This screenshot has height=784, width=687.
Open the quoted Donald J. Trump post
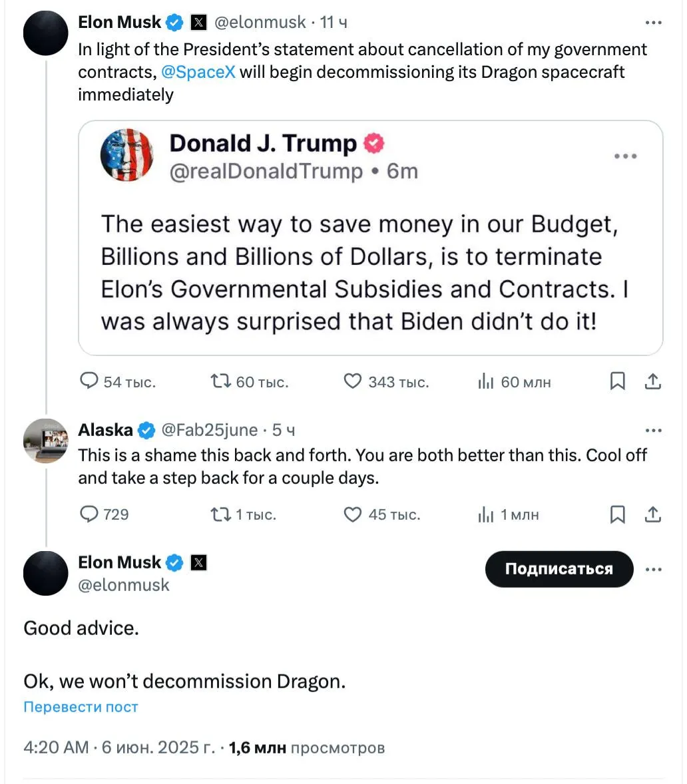click(x=371, y=238)
